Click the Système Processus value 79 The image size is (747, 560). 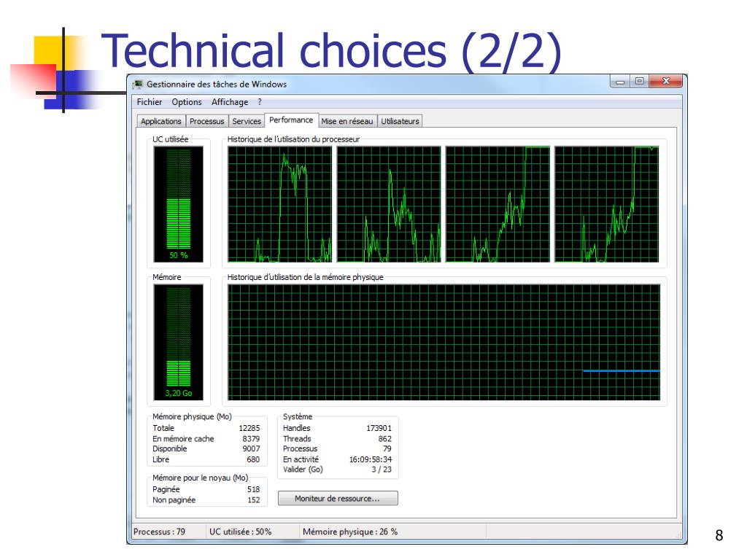[387, 448]
